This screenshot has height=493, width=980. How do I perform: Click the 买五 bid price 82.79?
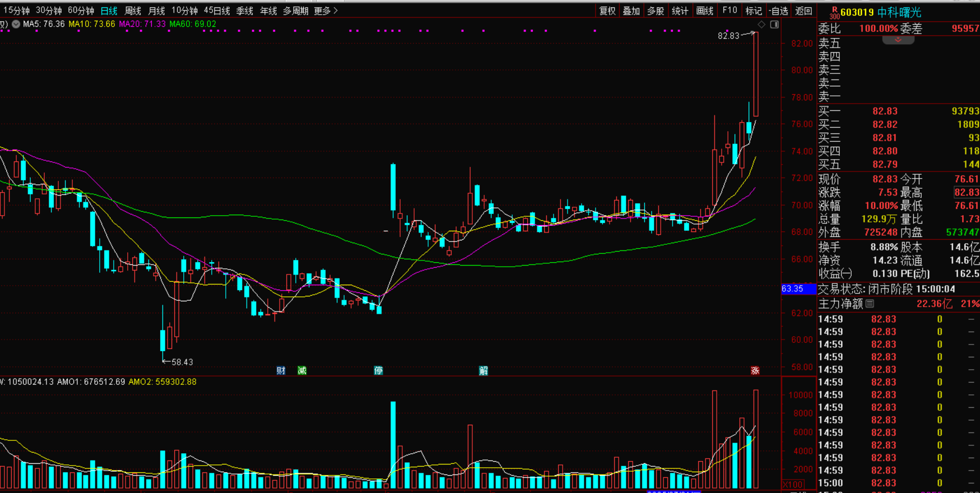pos(885,165)
